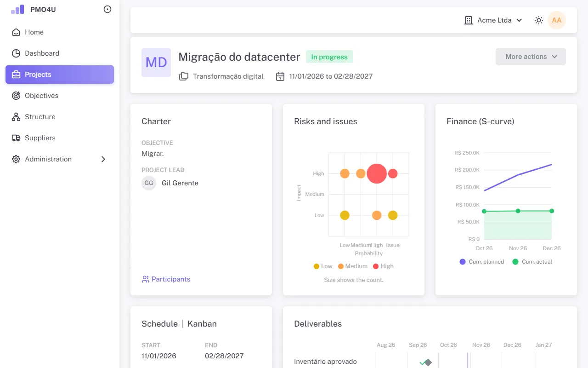Toggle the Medium risk legend item
588x368 pixels.
[x=353, y=266]
